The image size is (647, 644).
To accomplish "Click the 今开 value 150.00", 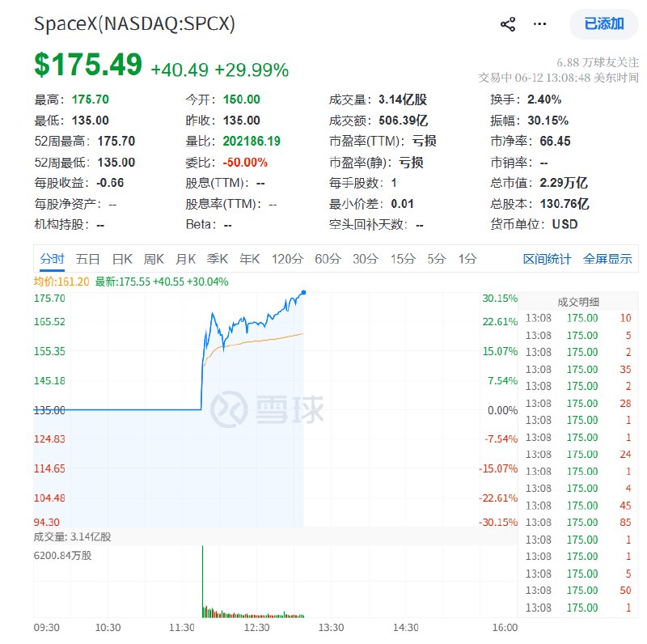I will (x=241, y=100).
